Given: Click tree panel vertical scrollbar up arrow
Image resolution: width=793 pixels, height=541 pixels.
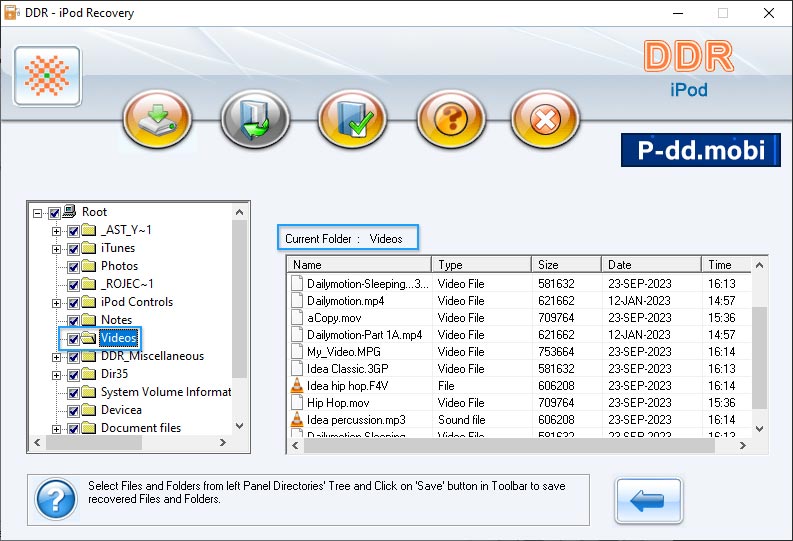Looking at the screenshot, I should coord(240,212).
